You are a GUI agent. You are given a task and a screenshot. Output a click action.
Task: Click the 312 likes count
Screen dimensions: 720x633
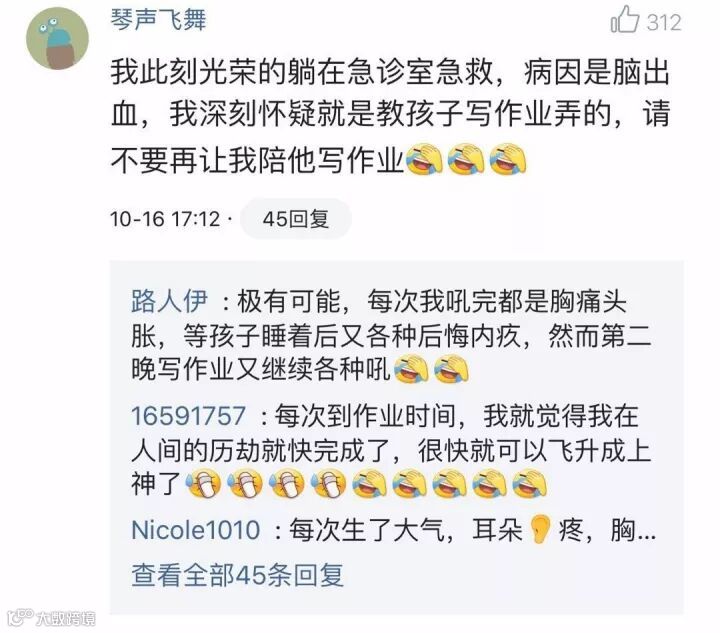664,22
